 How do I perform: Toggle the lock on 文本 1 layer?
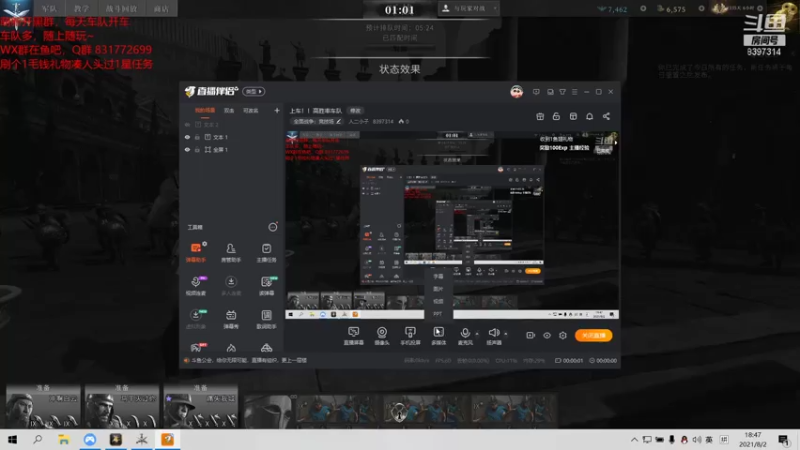pos(197,137)
